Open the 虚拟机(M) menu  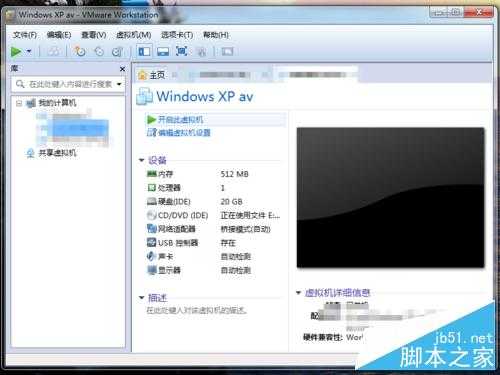(x=133, y=35)
